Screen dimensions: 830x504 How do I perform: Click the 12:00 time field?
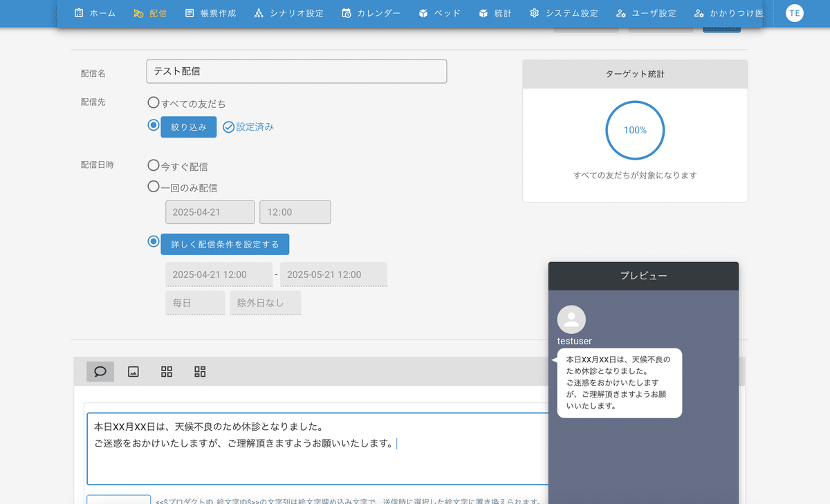tap(295, 212)
